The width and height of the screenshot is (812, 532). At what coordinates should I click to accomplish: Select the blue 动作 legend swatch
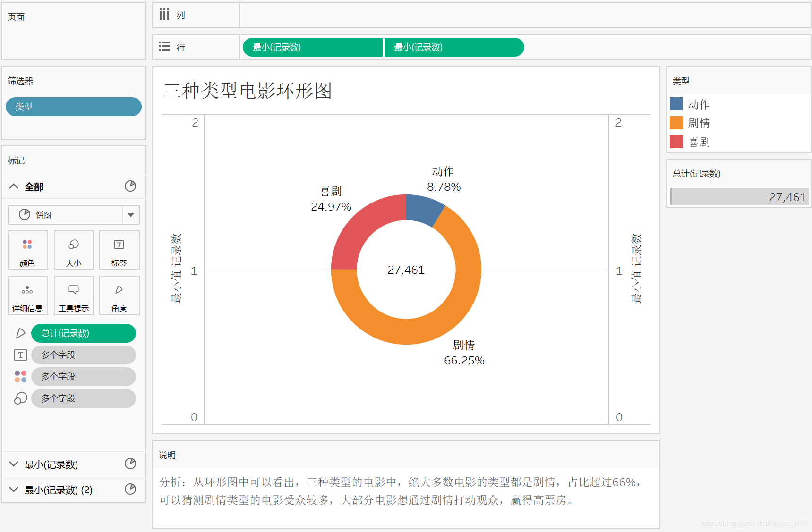pyautogui.click(x=676, y=104)
